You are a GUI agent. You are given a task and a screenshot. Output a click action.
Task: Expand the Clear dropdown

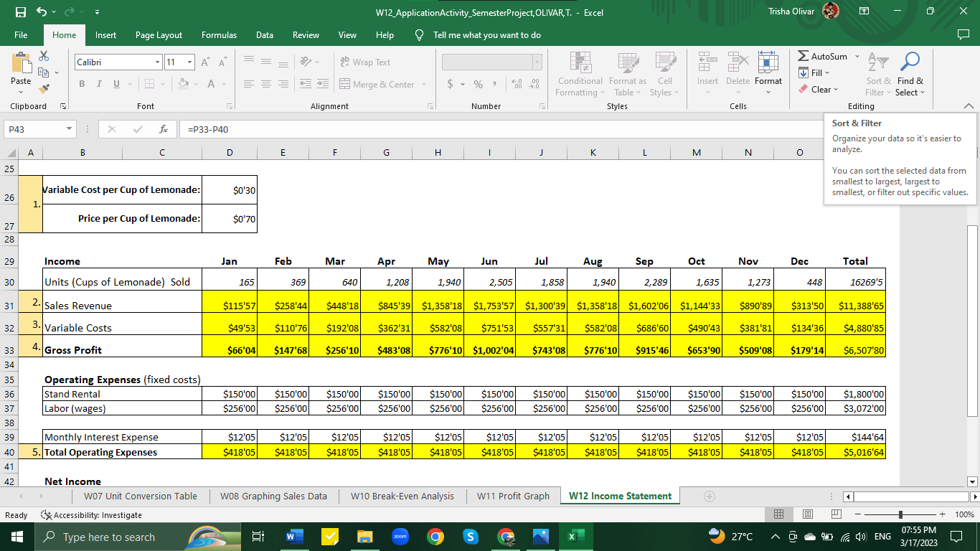click(x=836, y=90)
